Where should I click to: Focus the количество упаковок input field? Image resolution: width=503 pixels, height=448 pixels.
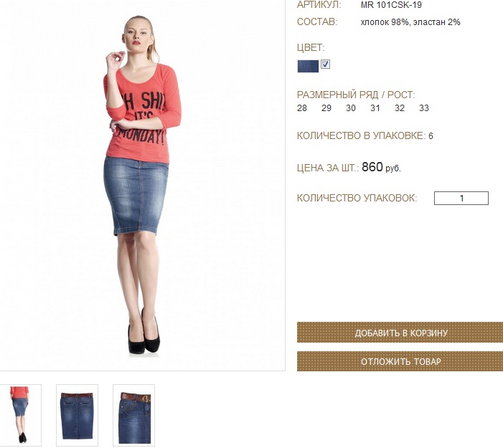pos(461,198)
